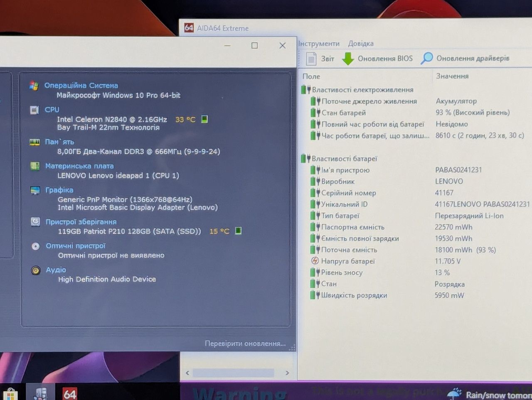Image resolution: width=532 pixels, height=400 pixels.
Task: Click the value Перезарядний Li-Ion
Action: pyautogui.click(x=469, y=216)
